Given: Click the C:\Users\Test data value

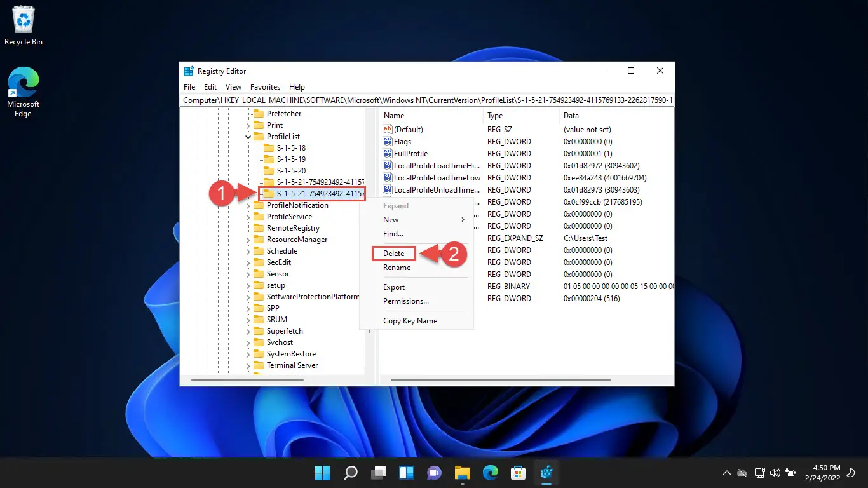Looking at the screenshot, I should pyautogui.click(x=585, y=238).
